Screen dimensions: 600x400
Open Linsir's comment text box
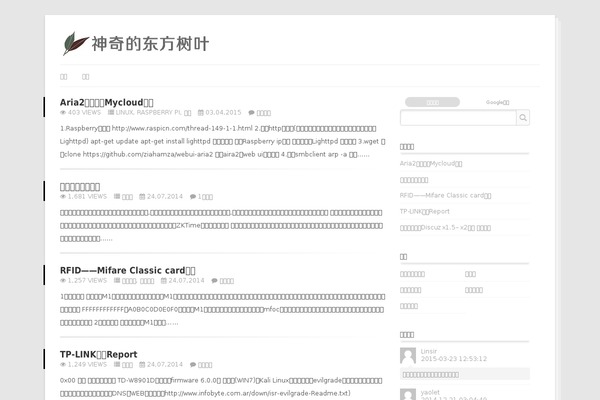point(465,374)
